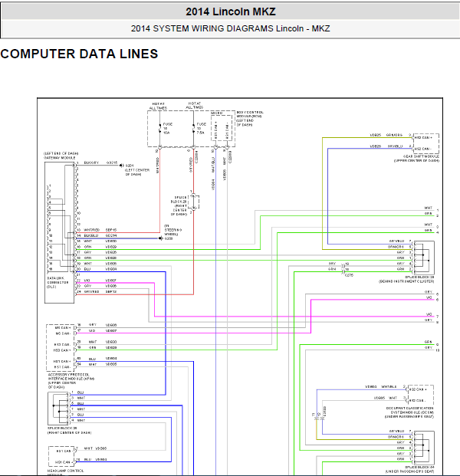Image resolution: width=460 pixels, height=476 pixels.
Task: Select "MS CAN +" in the APIM box
Action: [x=63, y=328]
